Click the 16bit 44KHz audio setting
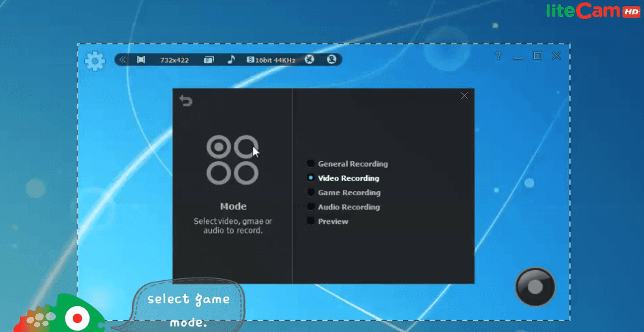 point(271,60)
